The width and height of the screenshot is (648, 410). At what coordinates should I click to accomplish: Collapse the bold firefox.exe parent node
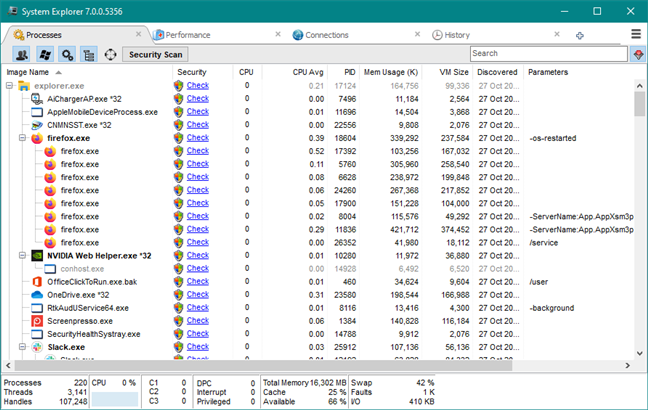(x=22, y=138)
